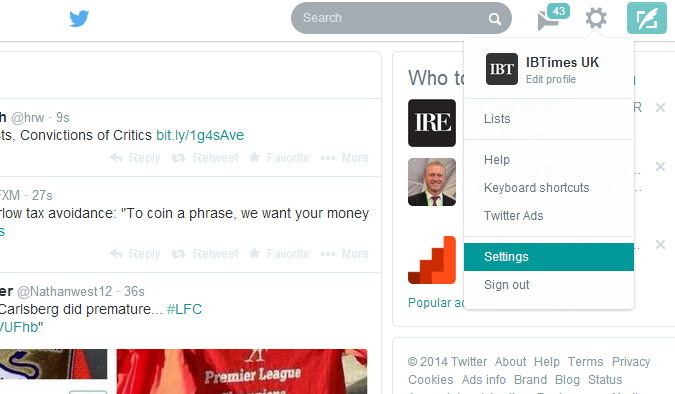Viewport: 675px width, 394px height.
Task: Dismiss the Steve Reed MP suggestion
Action: (660, 167)
